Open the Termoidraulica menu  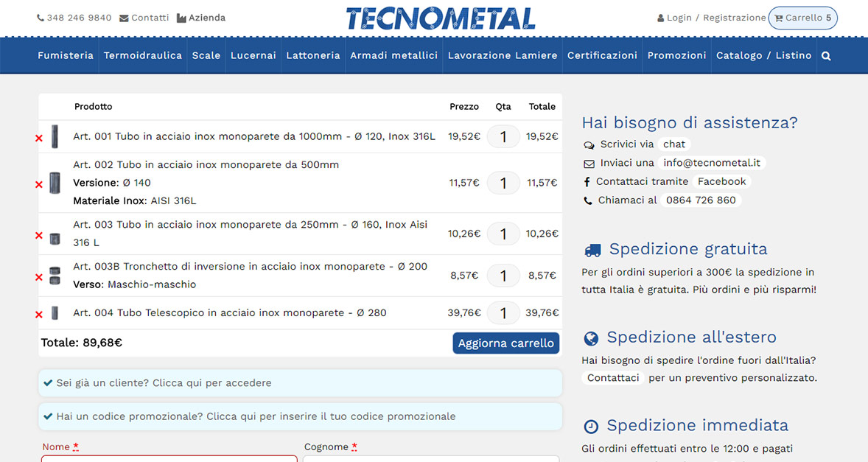pyautogui.click(x=143, y=55)
